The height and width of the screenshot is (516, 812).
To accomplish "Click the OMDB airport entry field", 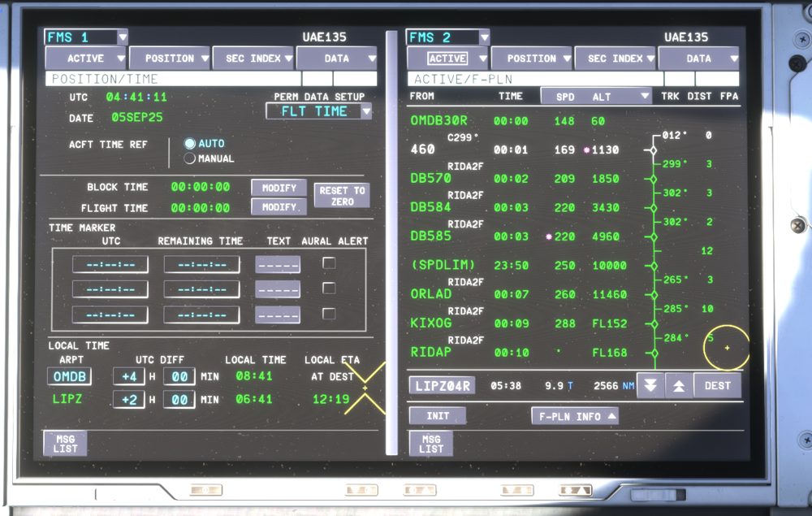I will coord(68,376).
